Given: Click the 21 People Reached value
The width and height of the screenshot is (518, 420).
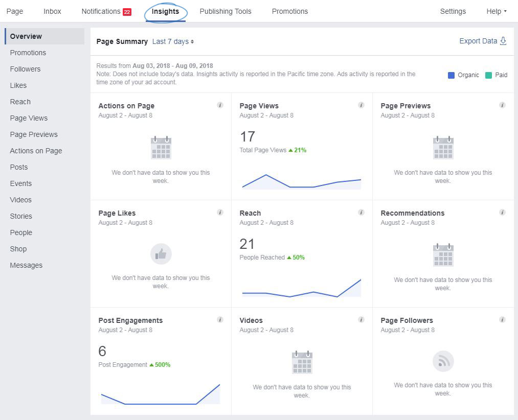Looking at the screenshot, I should click(247, 244).
